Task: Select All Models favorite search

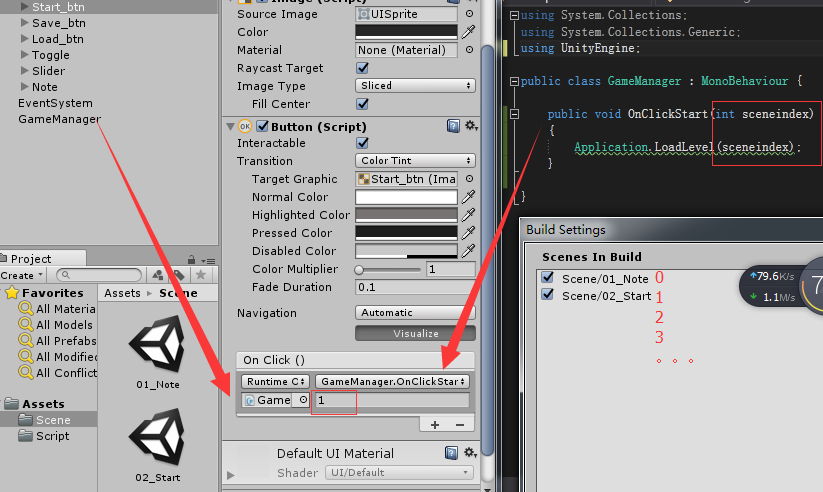Action: click(56, 324)
